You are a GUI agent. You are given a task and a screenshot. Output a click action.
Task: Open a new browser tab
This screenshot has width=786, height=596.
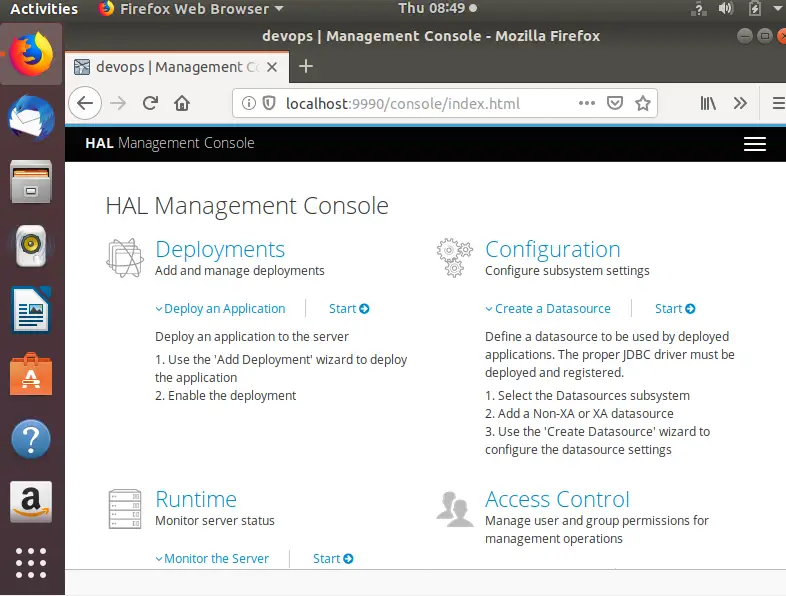pos(306,66)
